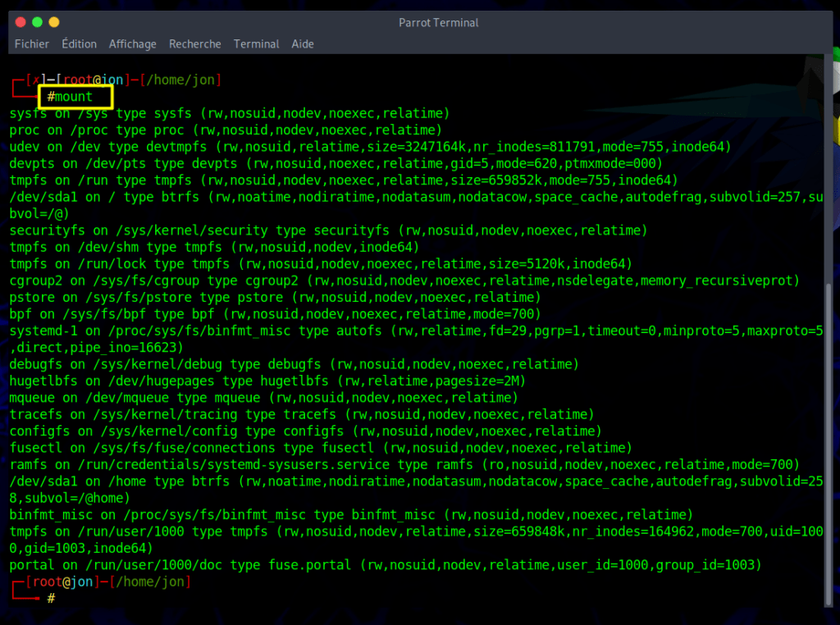Click the 'proc on /proc type proc' line

[225, 130]
